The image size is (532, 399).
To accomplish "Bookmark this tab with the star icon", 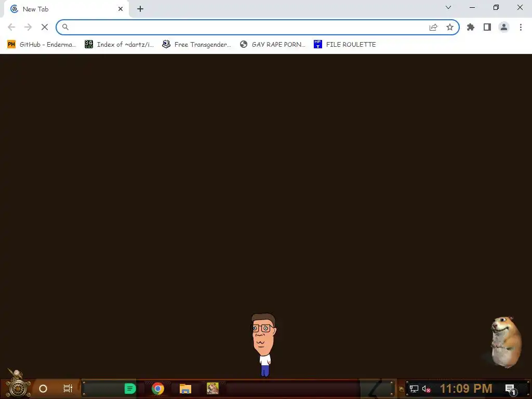I will coord(450,27).
